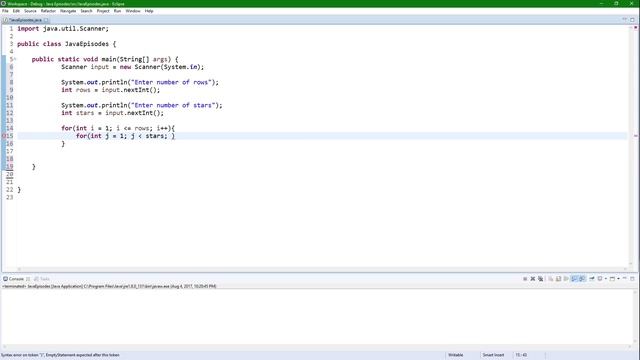The width and height of the screenshot is (640, 360).
Task: Click the error marker in right overview ruler
Action: 636,136
